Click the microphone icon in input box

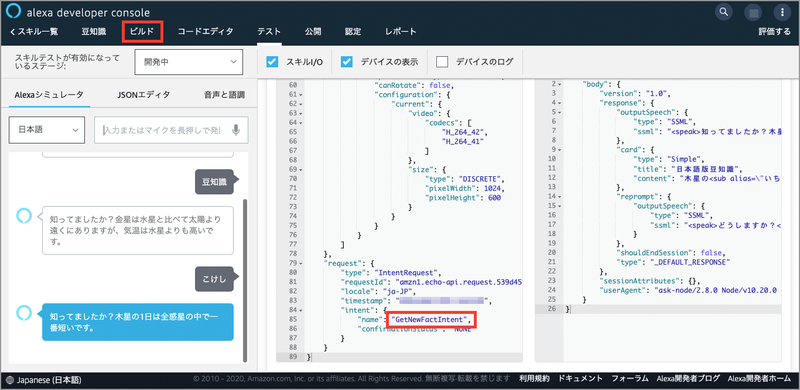(x=236, y=130)
